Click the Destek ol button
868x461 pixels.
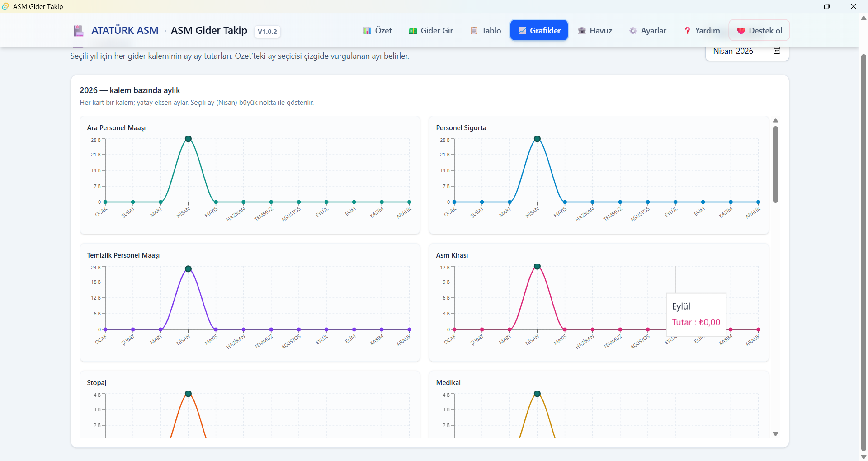pos(759,31)
